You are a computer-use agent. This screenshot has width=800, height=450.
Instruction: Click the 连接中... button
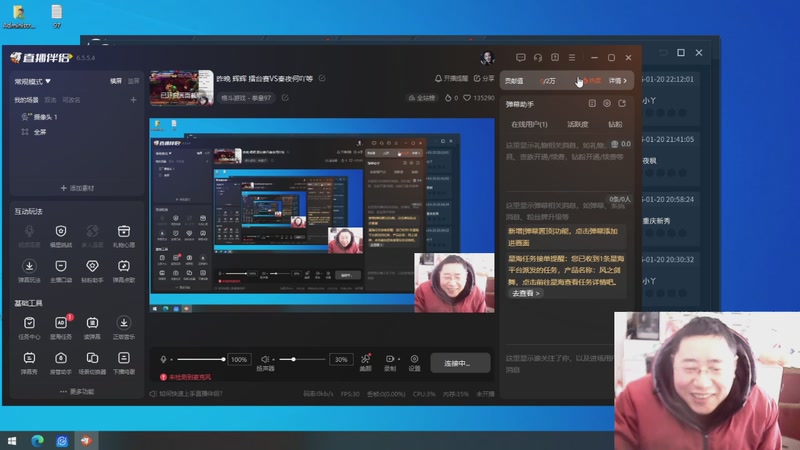coord(460,363)
